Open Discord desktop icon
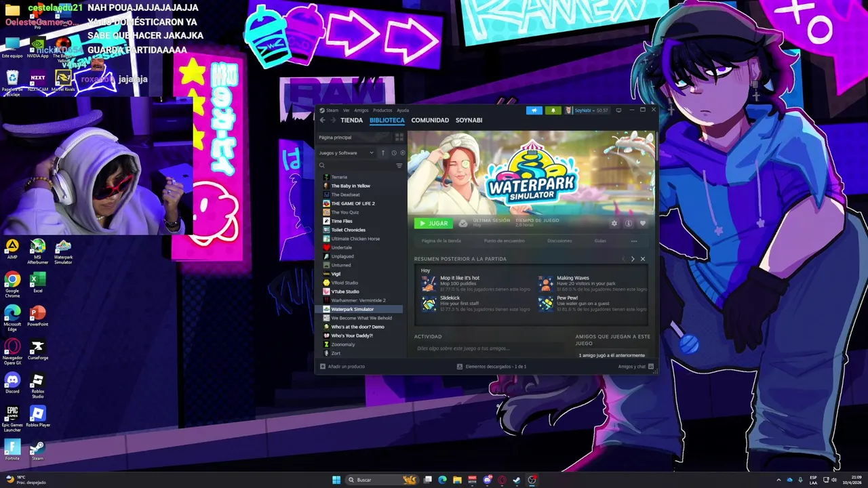 click(12, 384)
